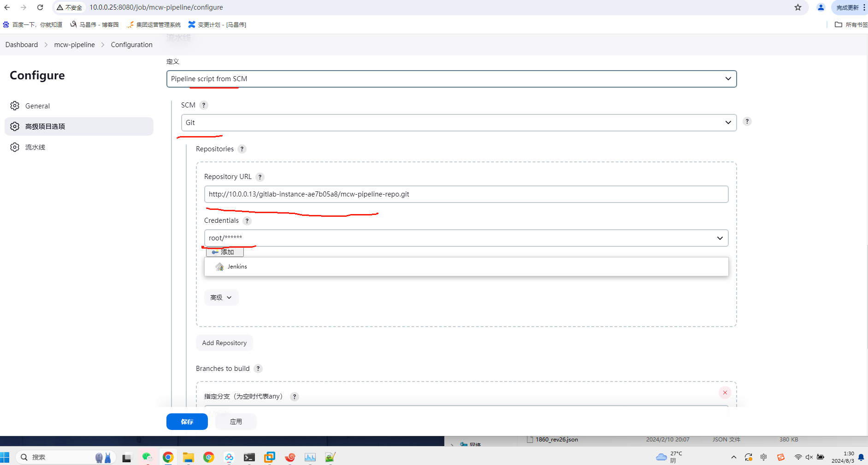Open the browser profile icon

pyautogui.click(x=821, y=7)
